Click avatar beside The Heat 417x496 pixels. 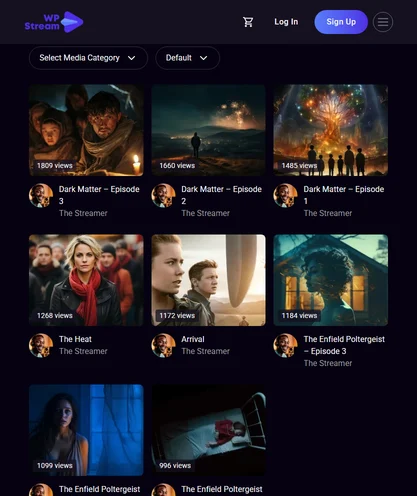(x=41, y=345)
